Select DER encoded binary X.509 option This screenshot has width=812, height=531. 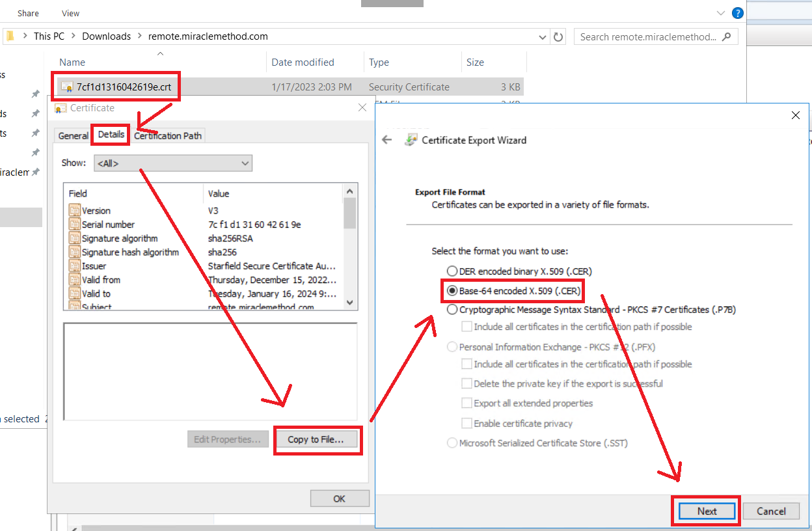tap(452, 271)
